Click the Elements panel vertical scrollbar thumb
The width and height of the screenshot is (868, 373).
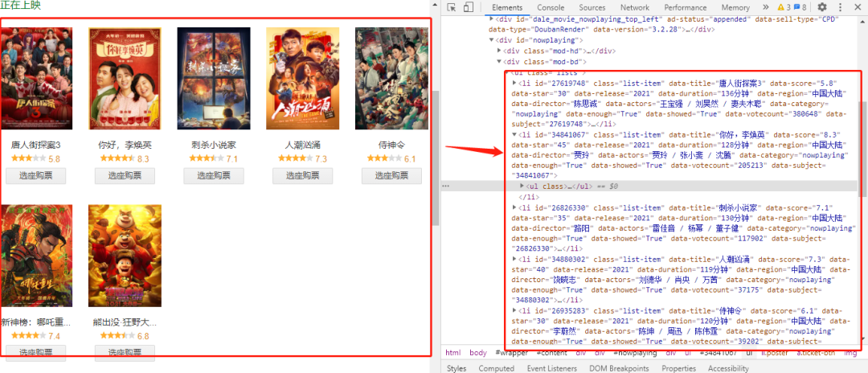[x=864, y=148]
